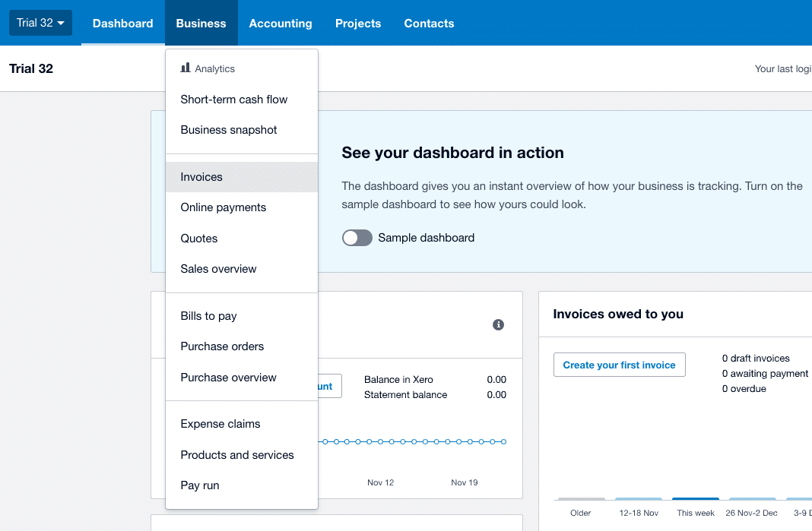Select Short-term cash flow

click(241, 100)
